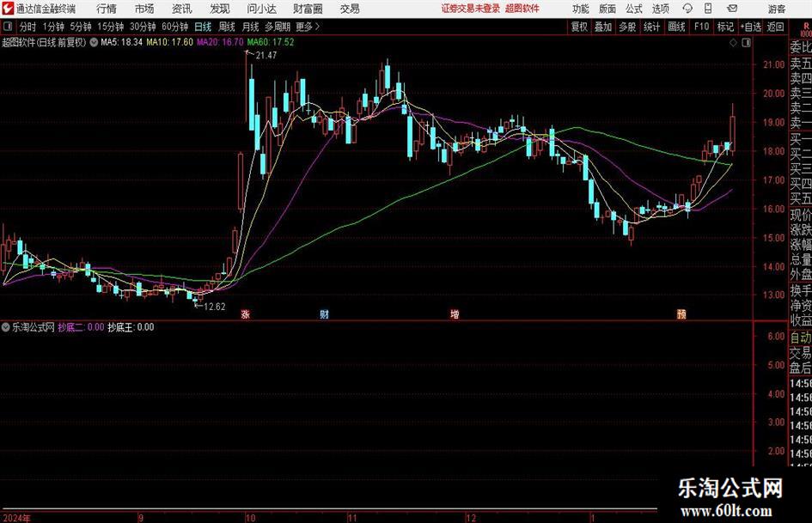Open the 市场 menu

pos(144,9)
